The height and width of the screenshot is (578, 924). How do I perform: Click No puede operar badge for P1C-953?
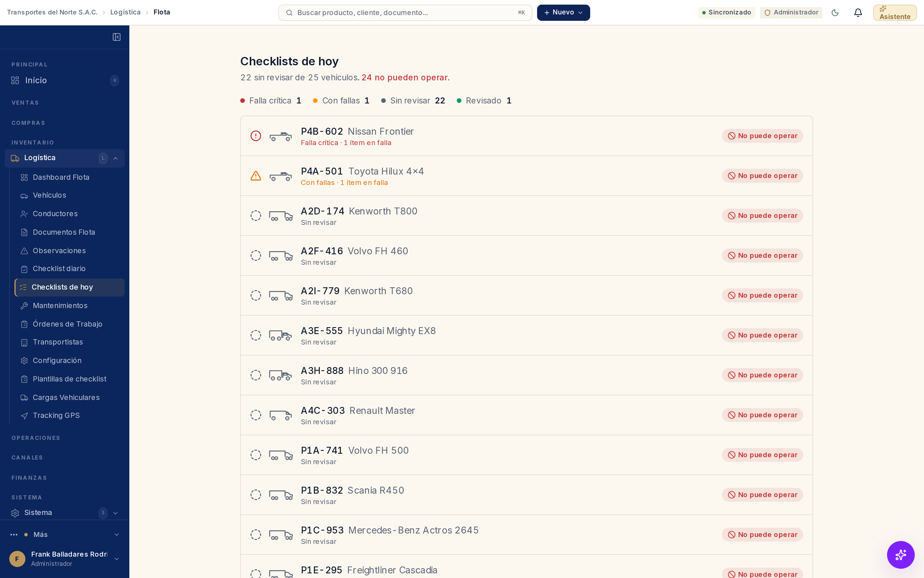[762, 534]
